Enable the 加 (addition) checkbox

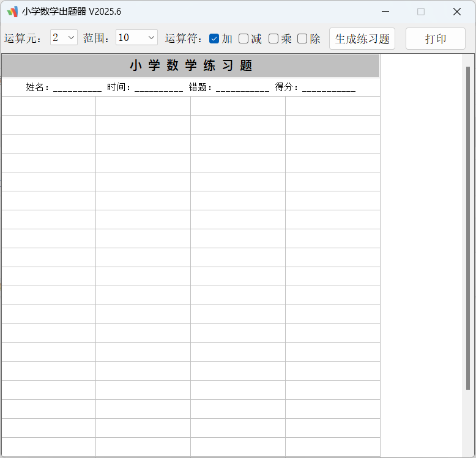pyautogui.click(x=214, y=39)
